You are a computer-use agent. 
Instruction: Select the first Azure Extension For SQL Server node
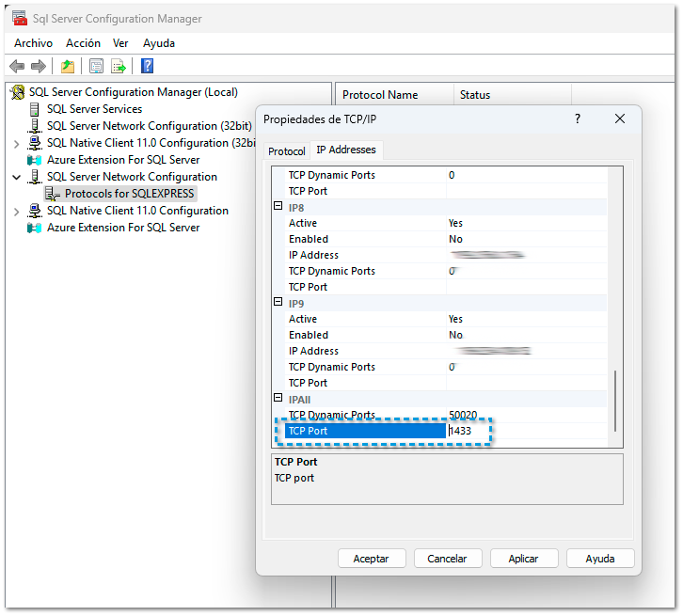point(122,160)
